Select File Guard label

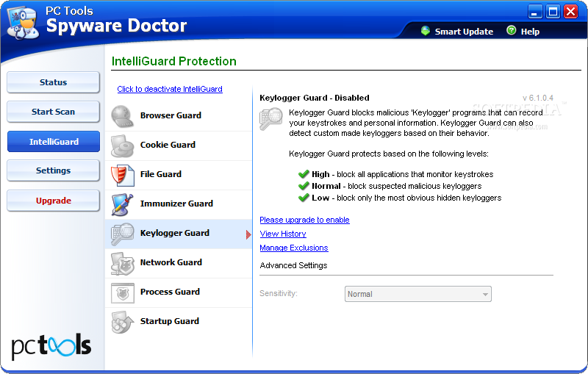[x=160, y=174]
